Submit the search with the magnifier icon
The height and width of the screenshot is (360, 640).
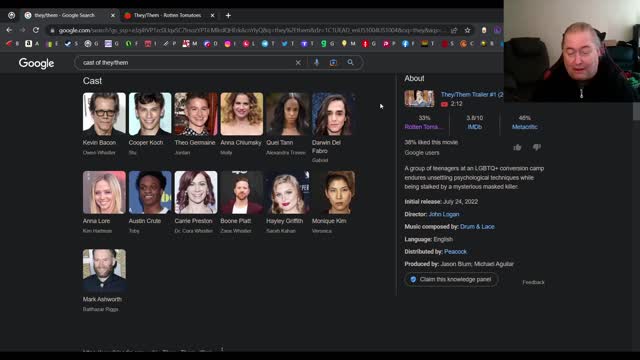pos(350,62)
